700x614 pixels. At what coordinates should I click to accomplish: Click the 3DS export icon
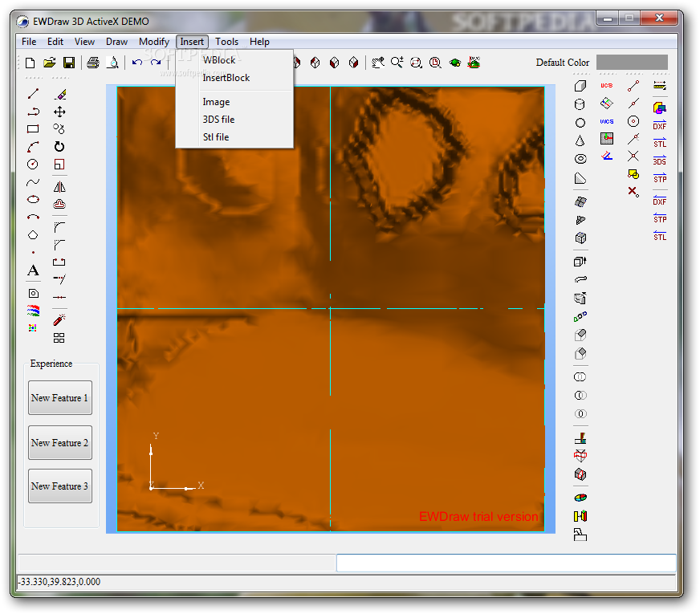(659, 161)
